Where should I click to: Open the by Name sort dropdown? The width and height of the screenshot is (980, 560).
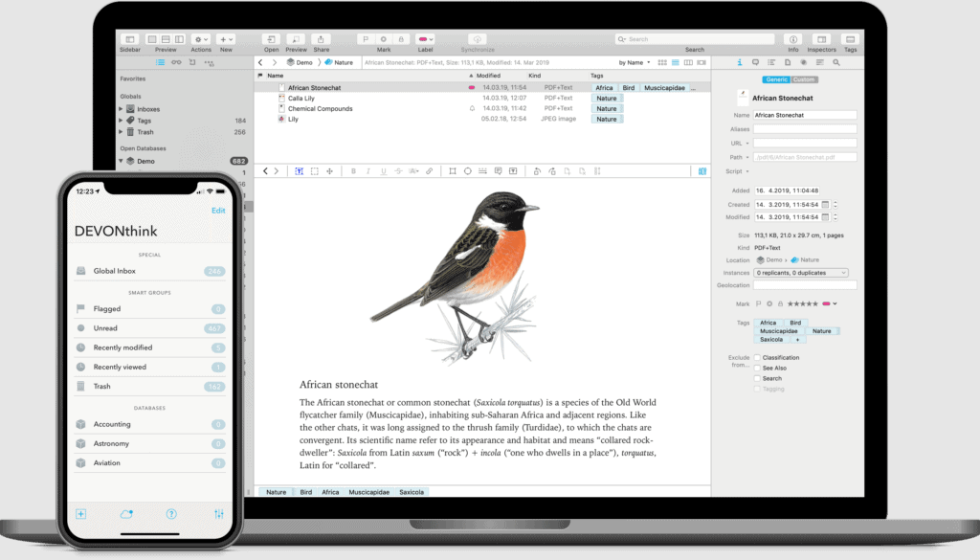pos(635,62)
